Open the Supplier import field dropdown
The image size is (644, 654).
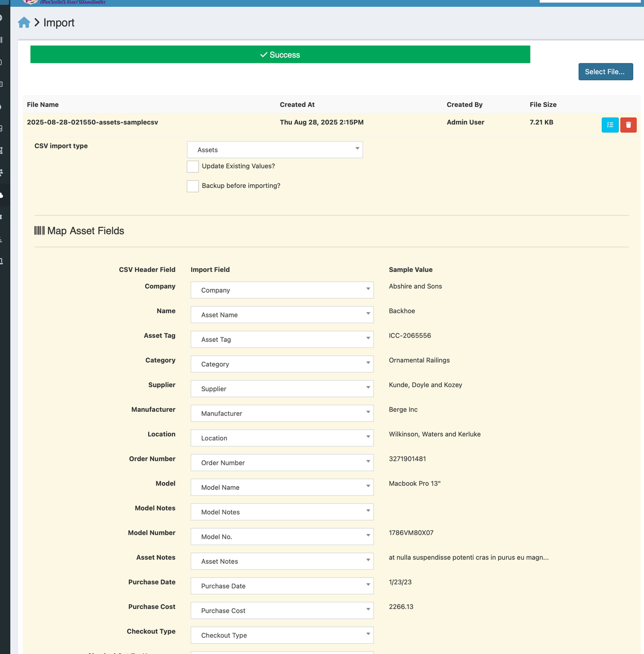click(282, 389)
